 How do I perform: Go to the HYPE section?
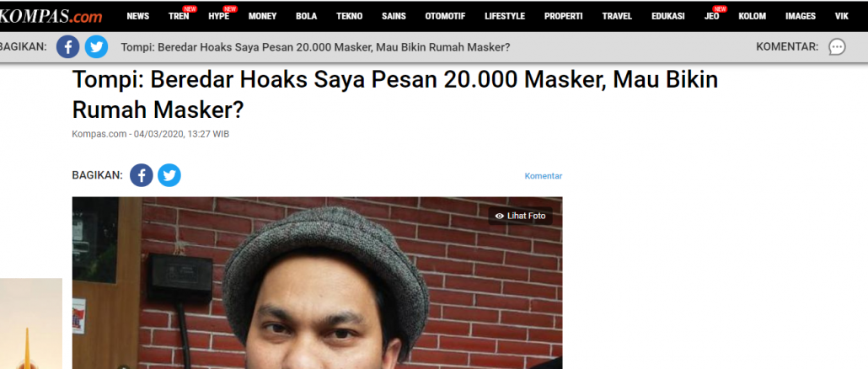click(x=218, y=16)
